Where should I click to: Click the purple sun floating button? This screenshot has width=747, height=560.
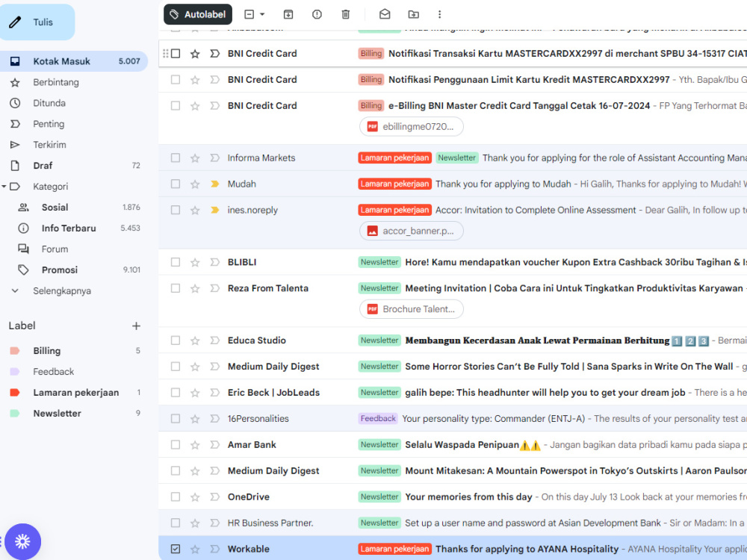point(22,541)
